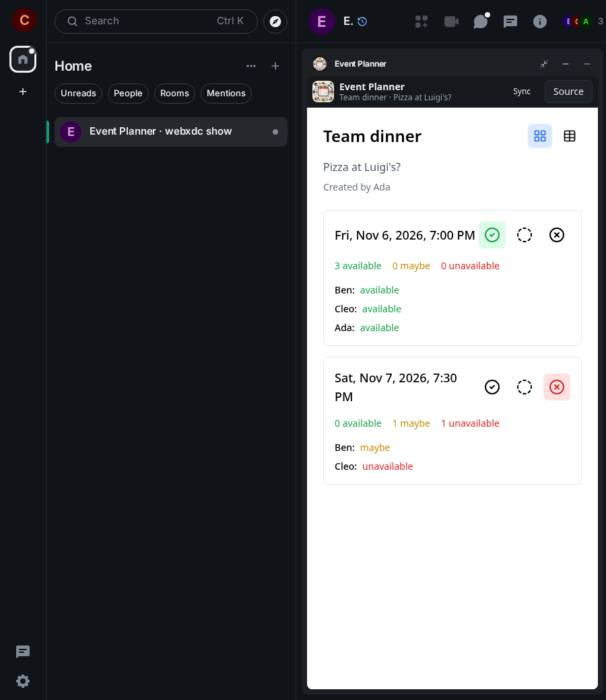This screenshot has width=606, height=700.
Task: Click the Source button
Action: [568, 92]
